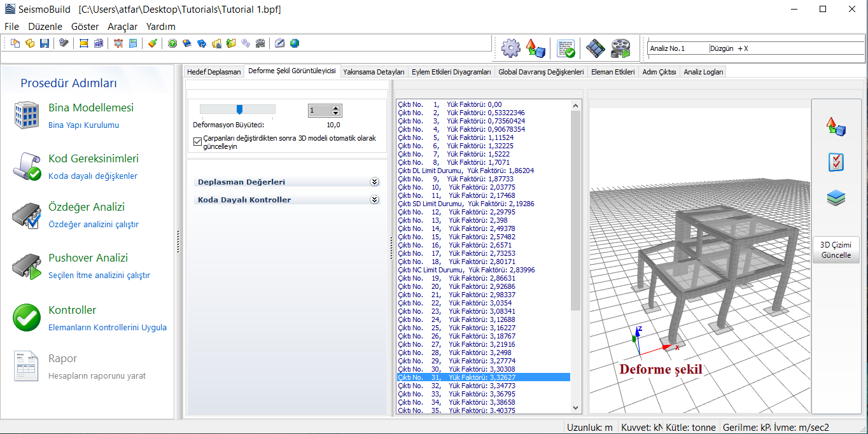Open the settings gear icon in toolbar
The width and height of the screenshot is (868, 434).
(x=510, y=48)
